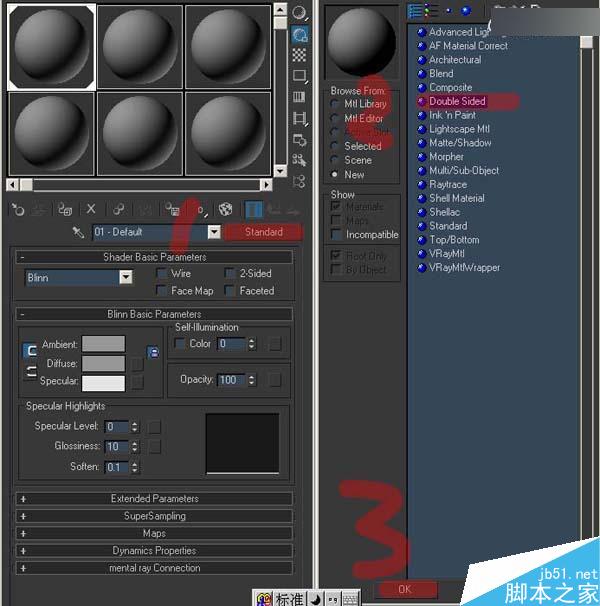Toggle the Ambient-Diffuse color lock

[31, 351]
